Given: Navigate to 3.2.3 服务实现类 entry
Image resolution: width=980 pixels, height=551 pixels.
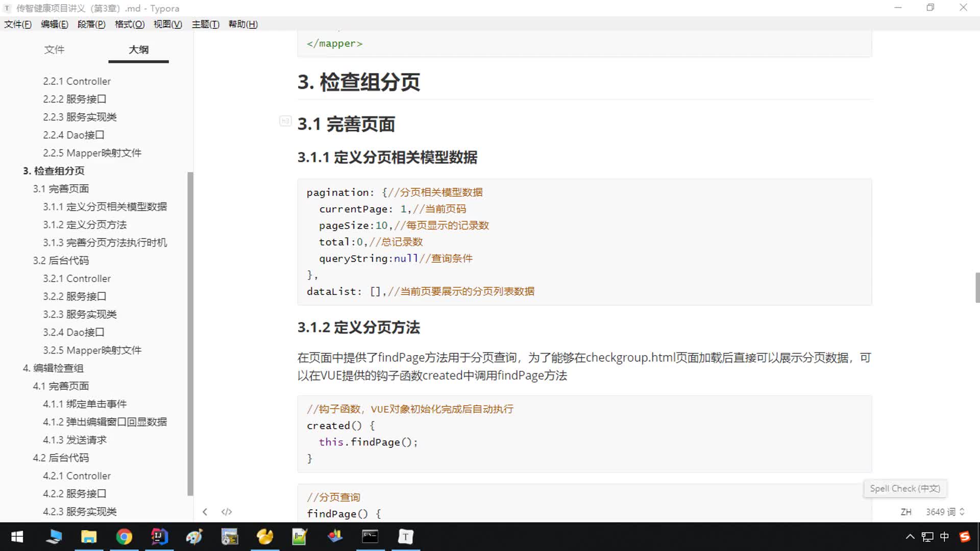Looking at the screenshot, I should (x=80, y=314).
